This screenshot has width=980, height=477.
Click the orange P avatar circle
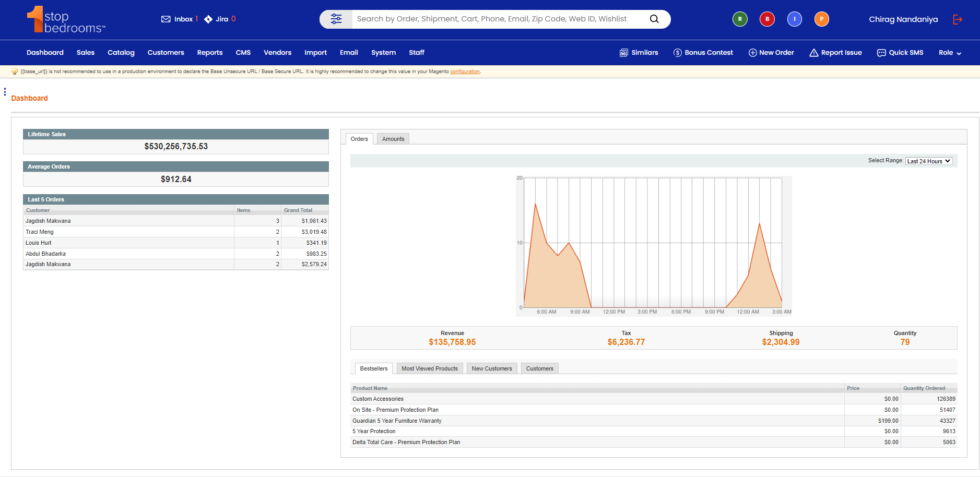tap(821, 19)
